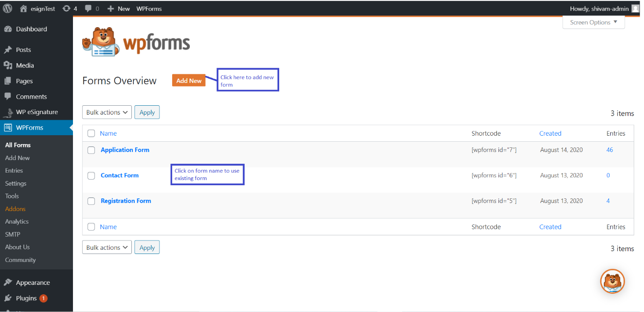Expand the Screen Options panel
This screenshot has height=312, width=644.
click(x=593, y=22)
